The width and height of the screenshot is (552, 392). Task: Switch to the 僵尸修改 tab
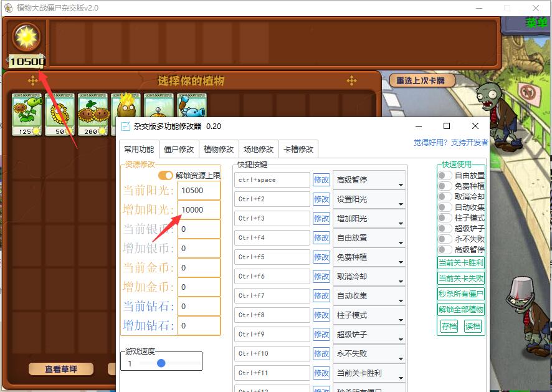pyautogui.click(x=179, y=150)
